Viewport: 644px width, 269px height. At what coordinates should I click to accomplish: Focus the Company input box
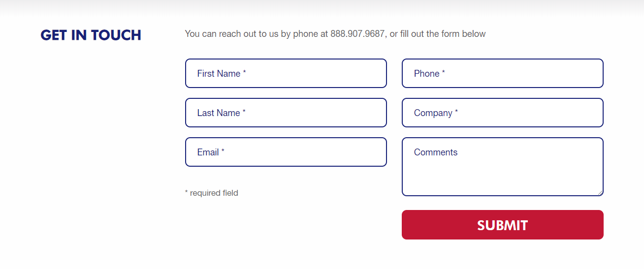[502, 113]
